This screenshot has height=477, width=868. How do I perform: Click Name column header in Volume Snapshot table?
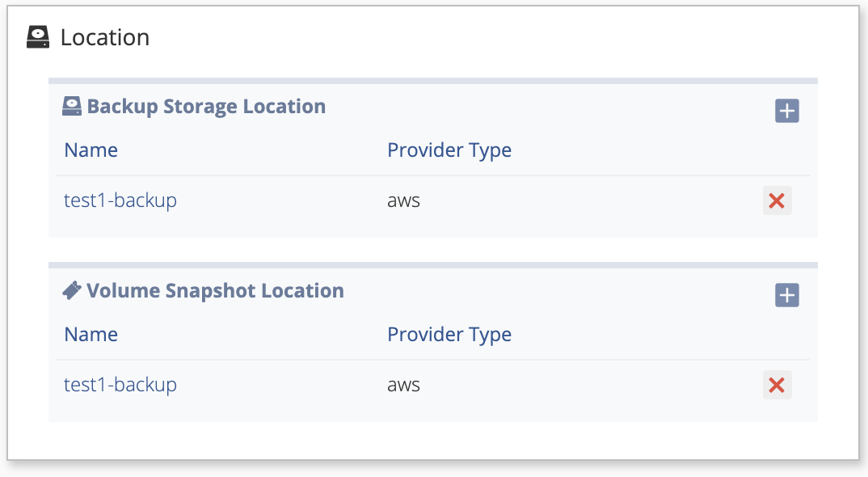click(91, 335)
